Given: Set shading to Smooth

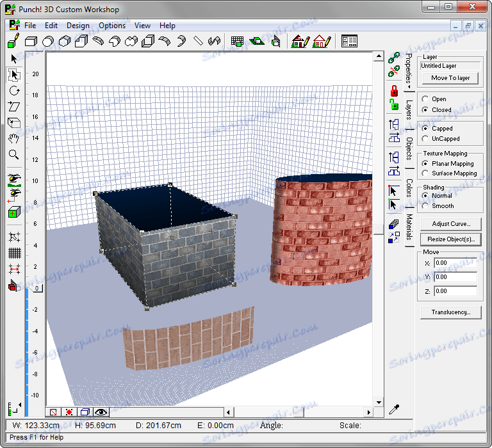Looking at the screenshot, I should pyautogui.click(x=425, y=206).
